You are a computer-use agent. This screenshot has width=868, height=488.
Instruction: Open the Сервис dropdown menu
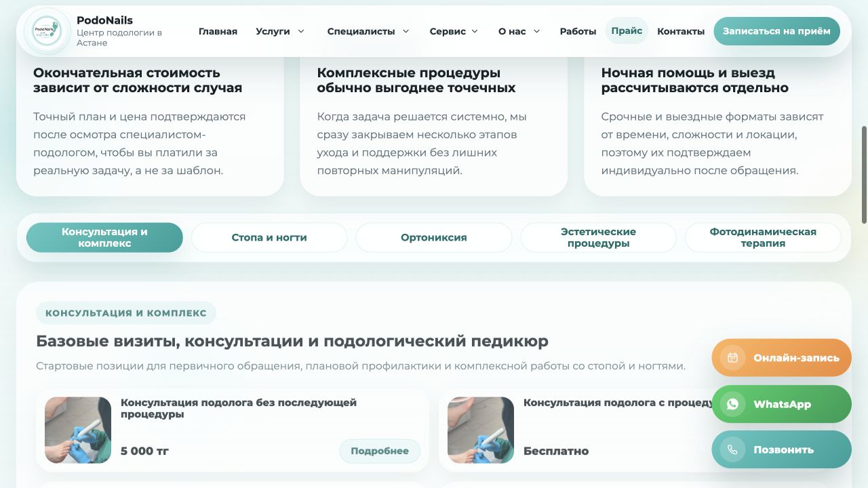point(454,31)
